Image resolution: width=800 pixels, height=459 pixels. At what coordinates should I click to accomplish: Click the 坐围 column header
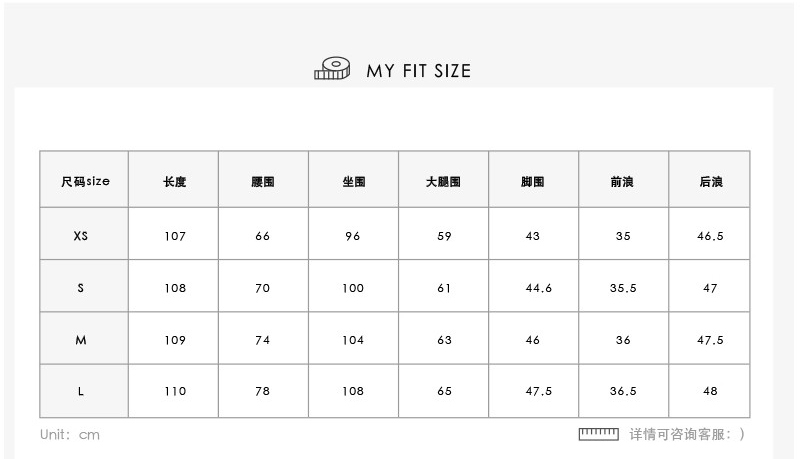(x=353, y=182)
